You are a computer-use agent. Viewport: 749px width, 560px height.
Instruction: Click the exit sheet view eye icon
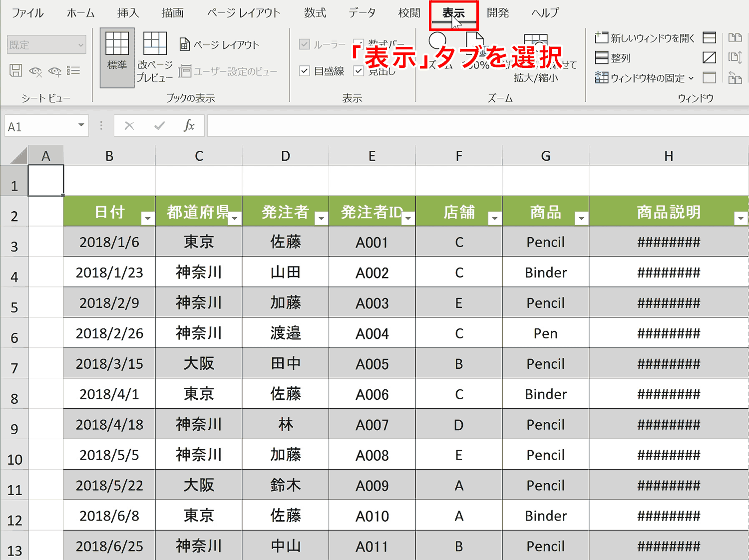[35, 71]
